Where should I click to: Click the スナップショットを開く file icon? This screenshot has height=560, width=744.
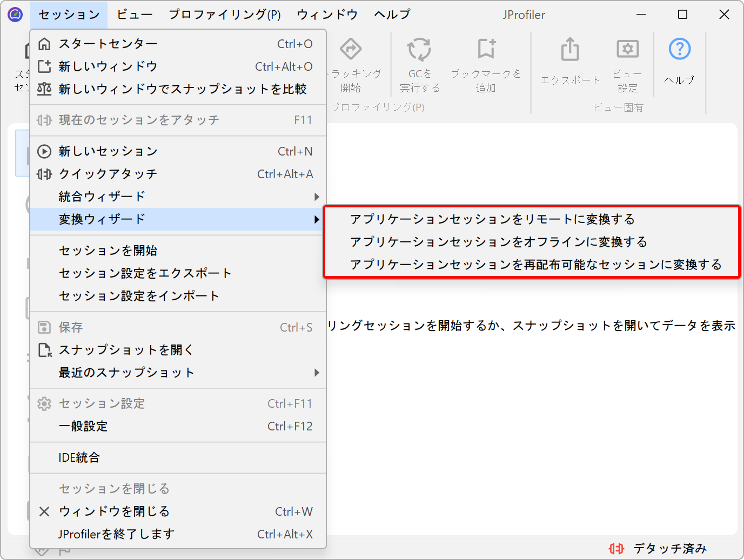[44, 350]
